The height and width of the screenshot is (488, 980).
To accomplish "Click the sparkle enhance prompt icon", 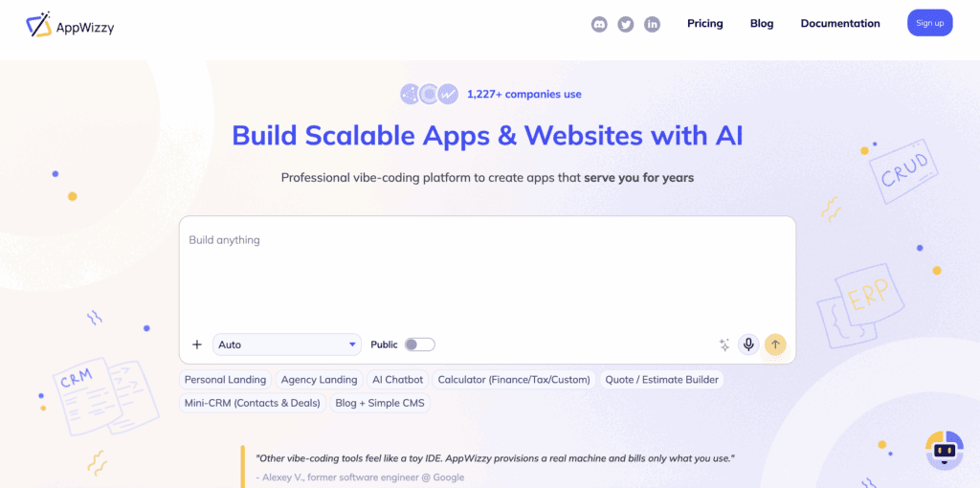I will click(x=724, y=344).
